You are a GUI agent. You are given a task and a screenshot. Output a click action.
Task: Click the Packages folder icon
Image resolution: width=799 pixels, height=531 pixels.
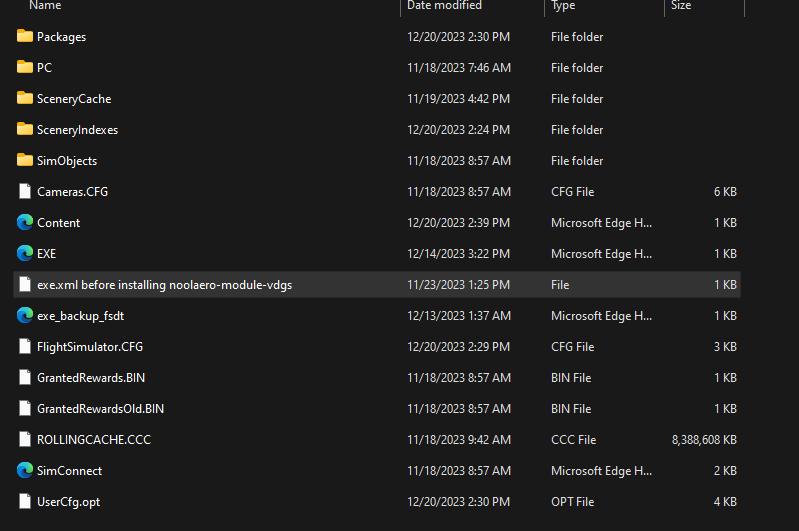click(25, 37)
